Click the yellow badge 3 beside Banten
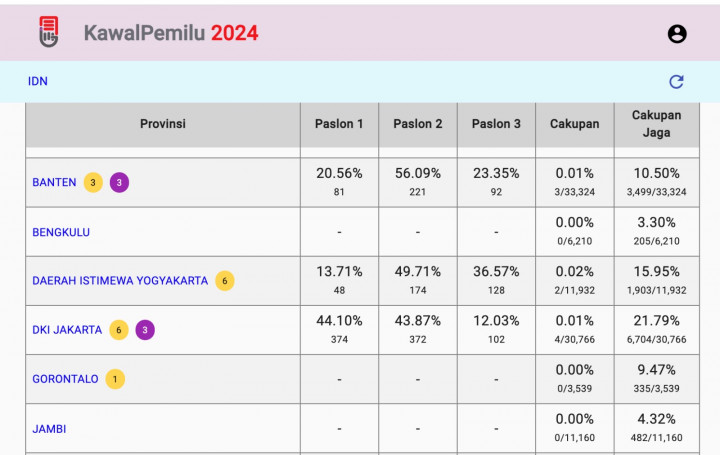720x455 pixels. 93,182
